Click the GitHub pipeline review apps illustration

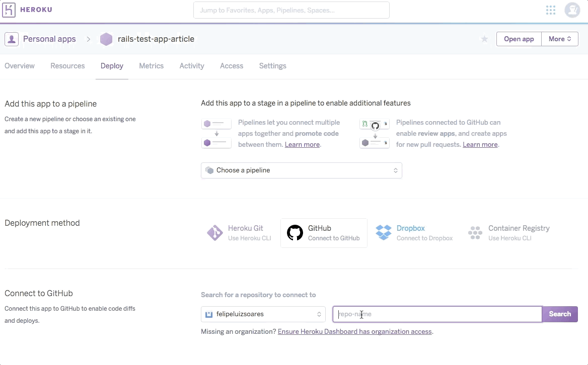[374, 133]
